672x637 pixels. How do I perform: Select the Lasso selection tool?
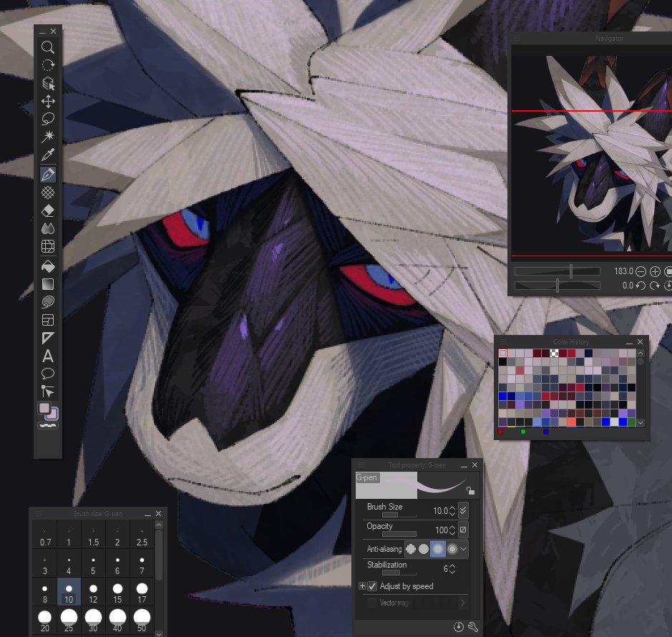tap(47, 119)
